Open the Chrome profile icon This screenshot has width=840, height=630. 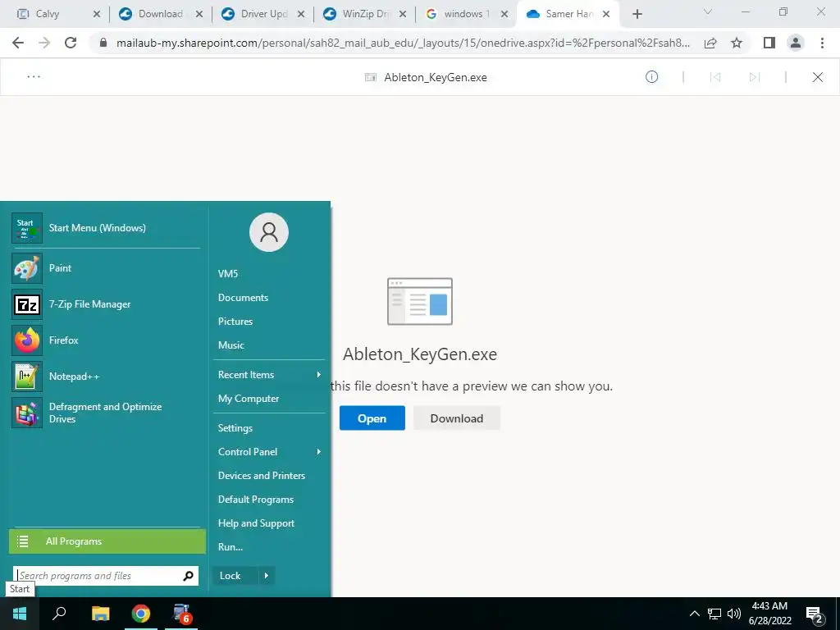pyautogui.click(x=796, y=43)
